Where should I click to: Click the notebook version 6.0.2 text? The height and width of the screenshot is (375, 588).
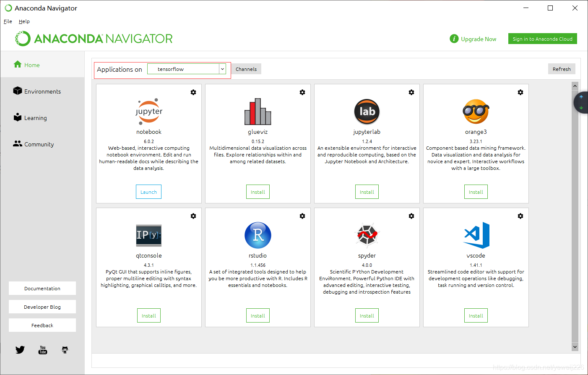149,141
